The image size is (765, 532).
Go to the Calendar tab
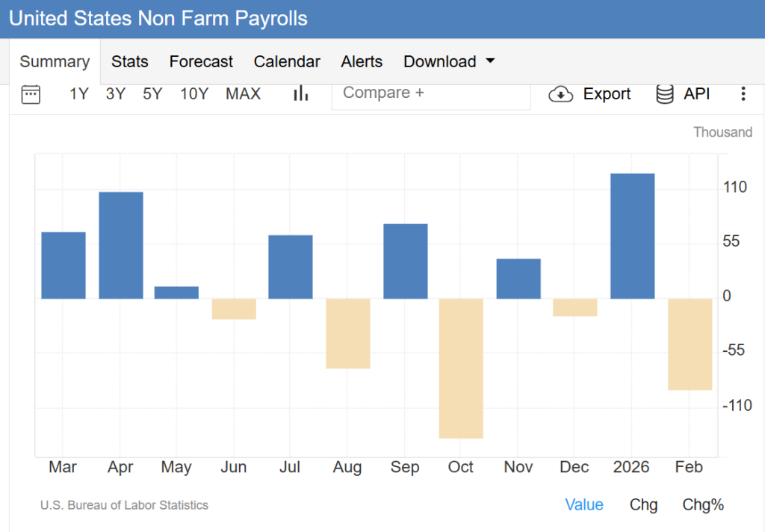coord(287,62)
